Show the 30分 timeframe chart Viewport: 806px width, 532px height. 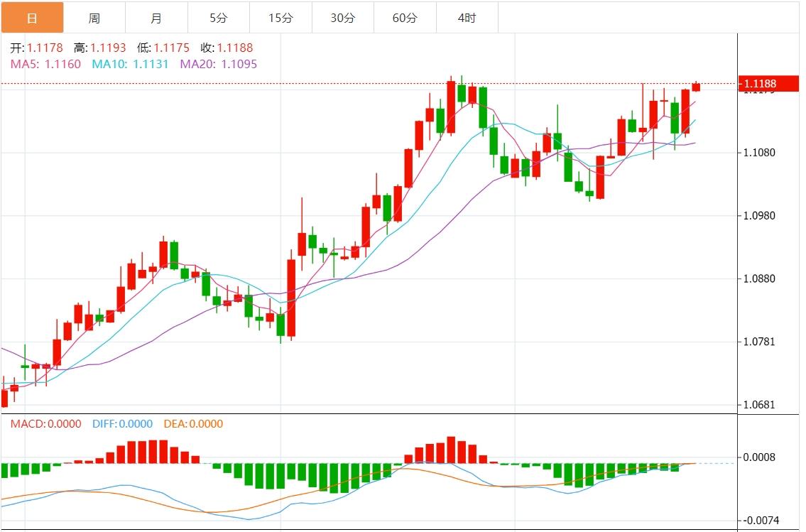tap(342, 18)
